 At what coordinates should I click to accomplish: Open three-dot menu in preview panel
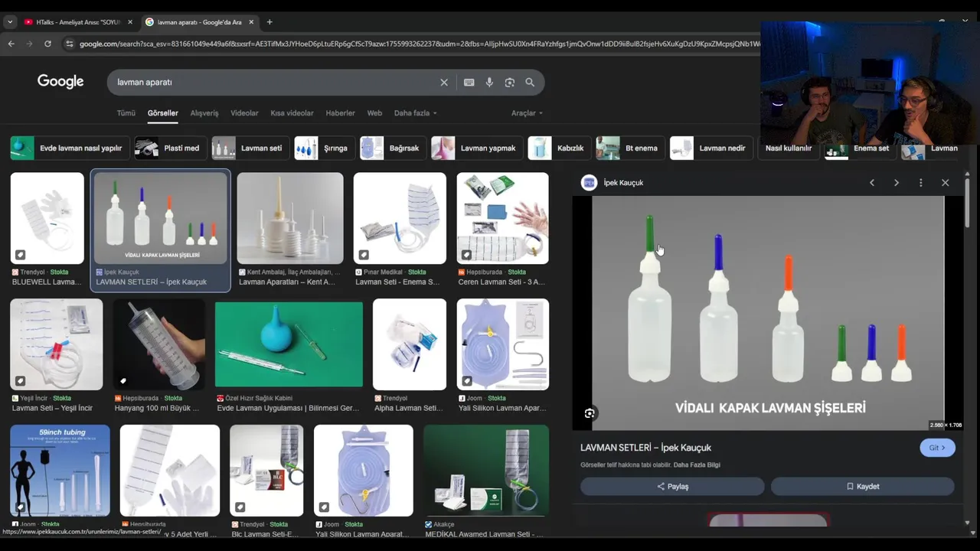click(x=921, y=183)
